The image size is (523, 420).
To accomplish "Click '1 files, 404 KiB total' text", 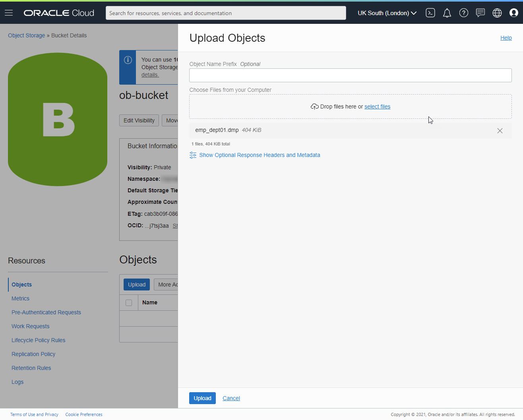I will 211,144.
